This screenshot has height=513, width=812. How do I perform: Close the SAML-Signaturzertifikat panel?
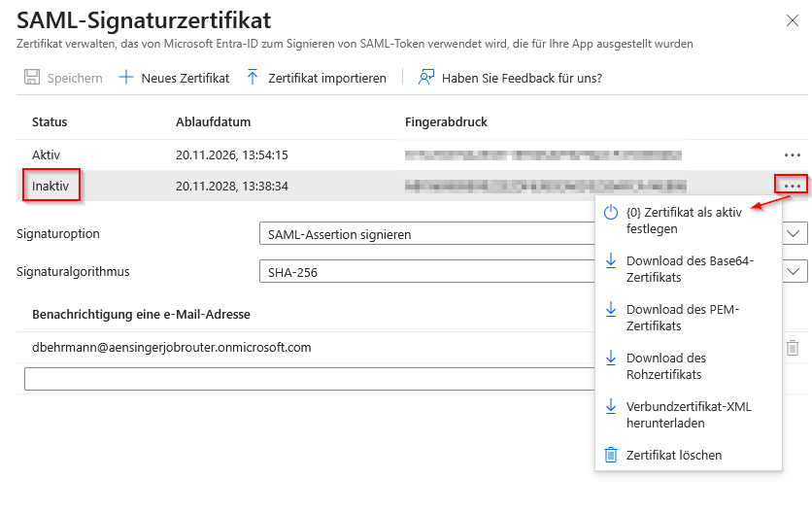(793, 20)
